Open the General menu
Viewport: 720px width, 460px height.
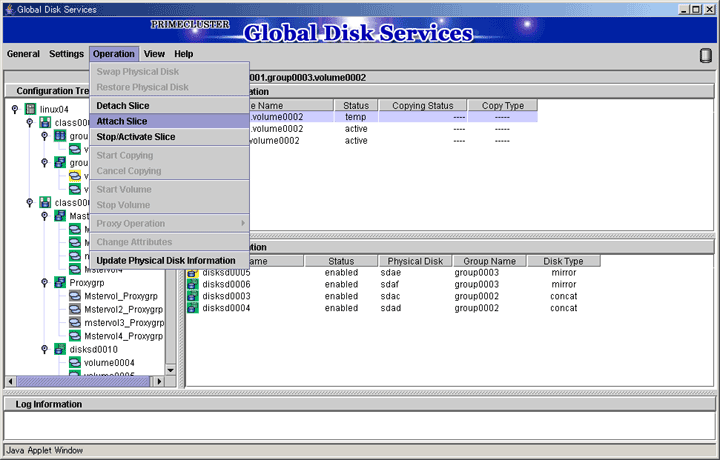click(23, 54)
